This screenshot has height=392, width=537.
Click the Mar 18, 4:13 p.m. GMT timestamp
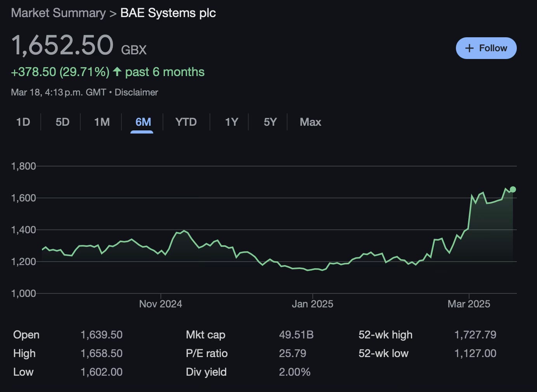coord(59,92)
